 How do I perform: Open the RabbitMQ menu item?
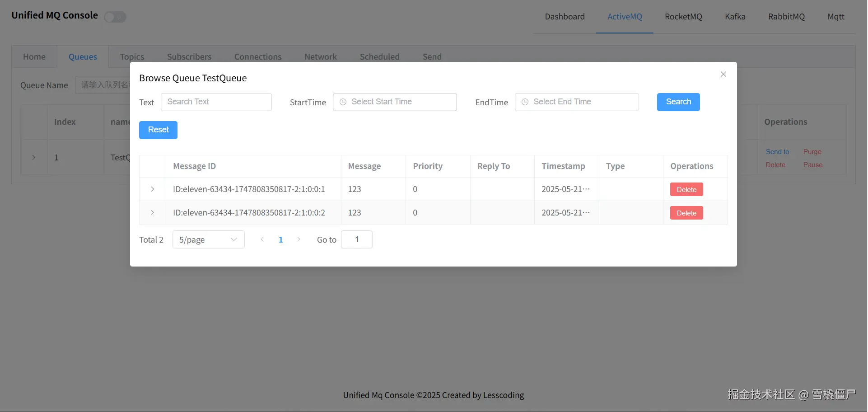pos(786,17)
